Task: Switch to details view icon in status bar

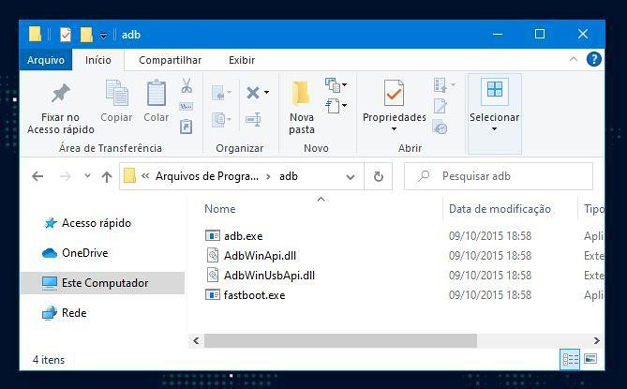Action: (x=570, y=359)
